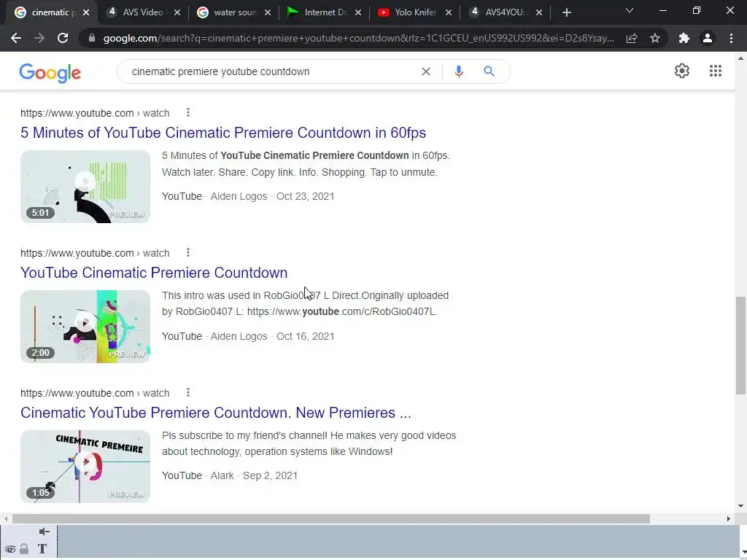
Task: Close the Yolo Knifer tab
Action: (449, 13)
